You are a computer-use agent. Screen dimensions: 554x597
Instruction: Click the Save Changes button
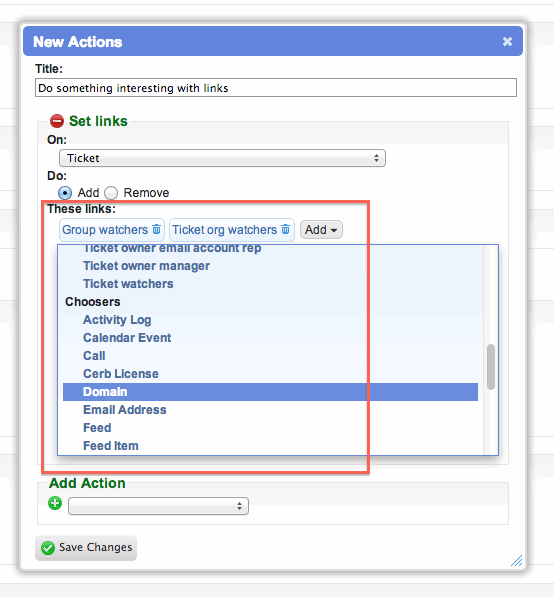86,548
